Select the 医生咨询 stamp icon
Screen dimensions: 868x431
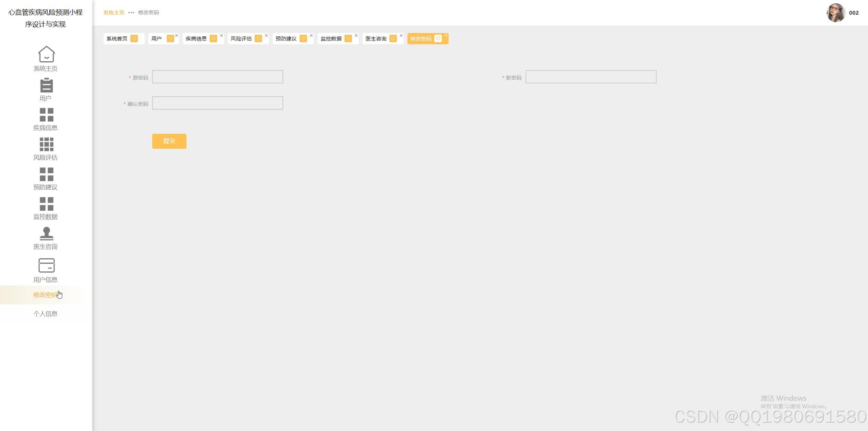pos(46,234)
